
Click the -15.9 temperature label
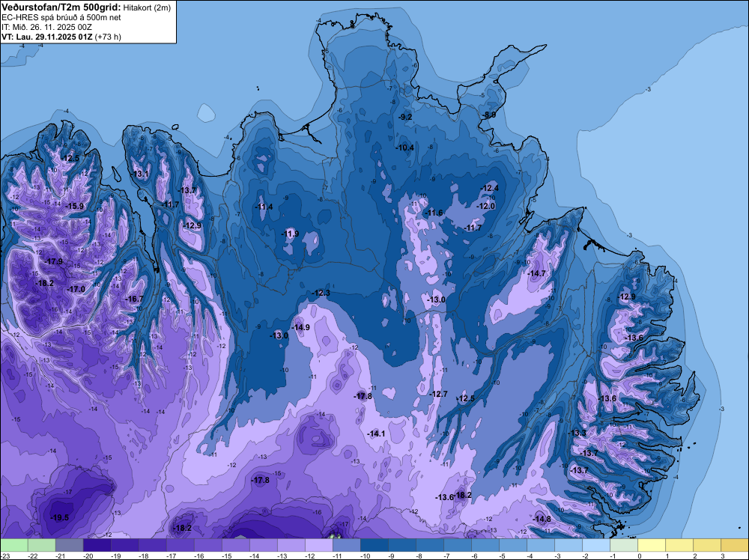pyautogui.click(x=74, y=206)
